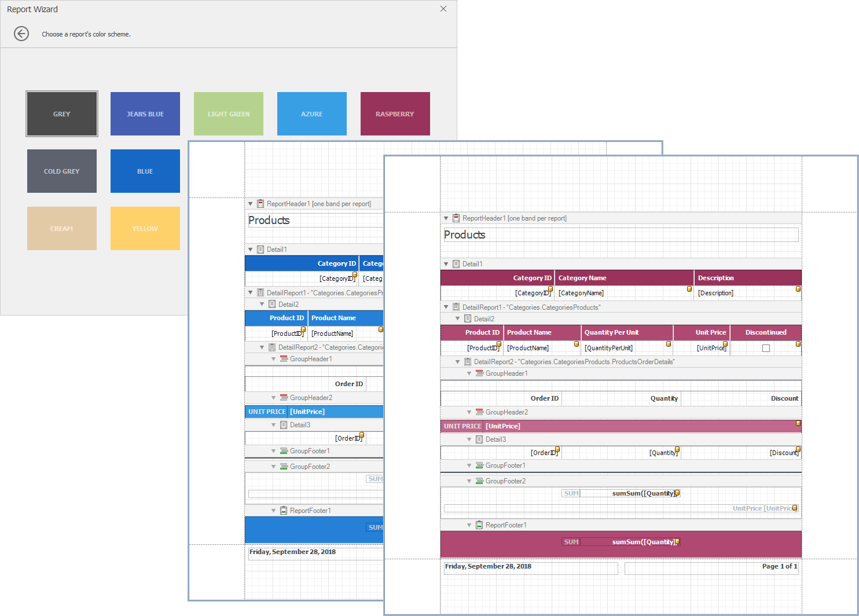Click ReportHeader1 band icon in raspberry report

tap(456, 218)
